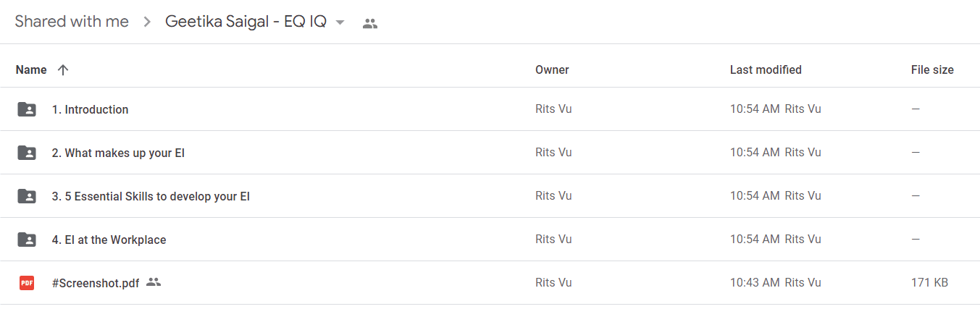
Task: Reverse sort order with the Name arrow icon
Action: pos(63,70)
